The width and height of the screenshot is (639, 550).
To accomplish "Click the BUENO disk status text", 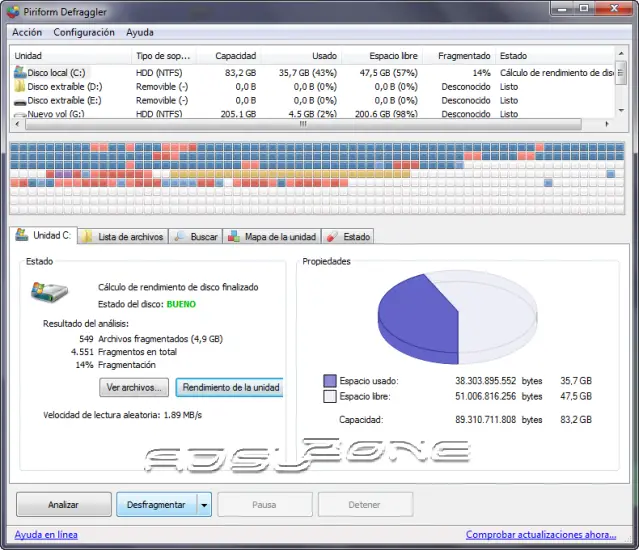I will pos(181,304).
